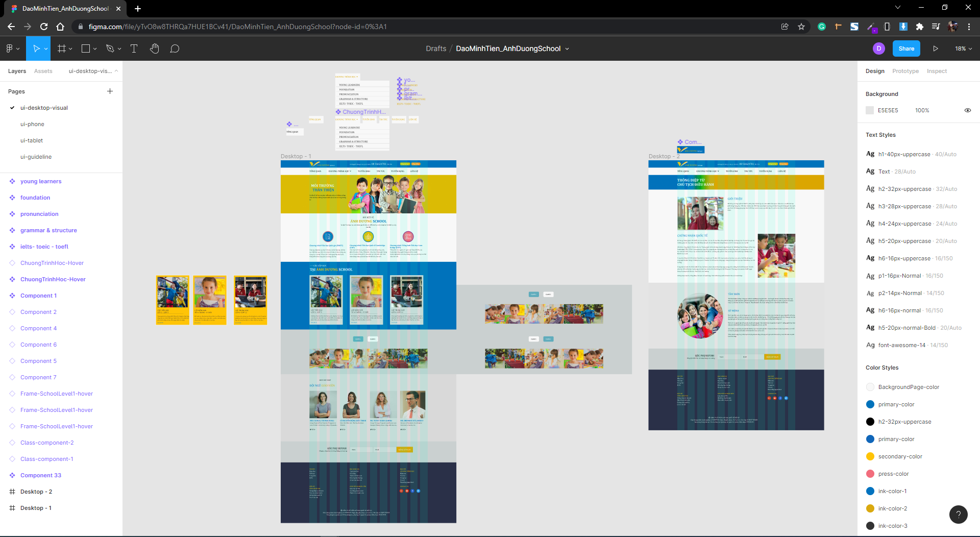Select the Rectangle shape tool
980x537 pixels.
(x=86, y=48)
